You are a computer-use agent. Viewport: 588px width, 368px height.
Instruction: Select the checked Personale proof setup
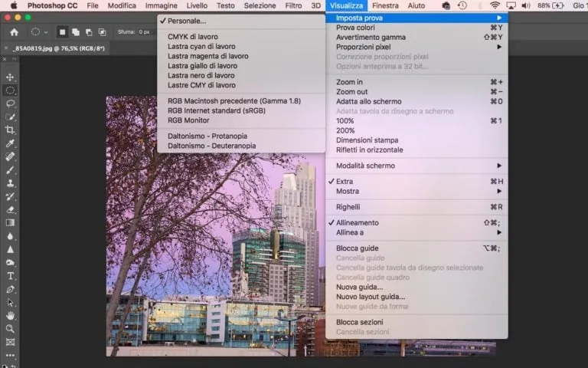187,21
